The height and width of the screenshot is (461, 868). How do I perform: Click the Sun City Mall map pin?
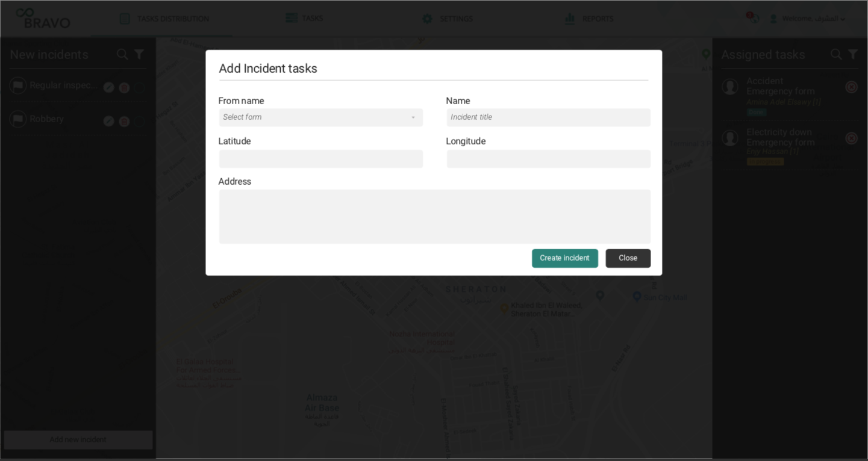637,296
